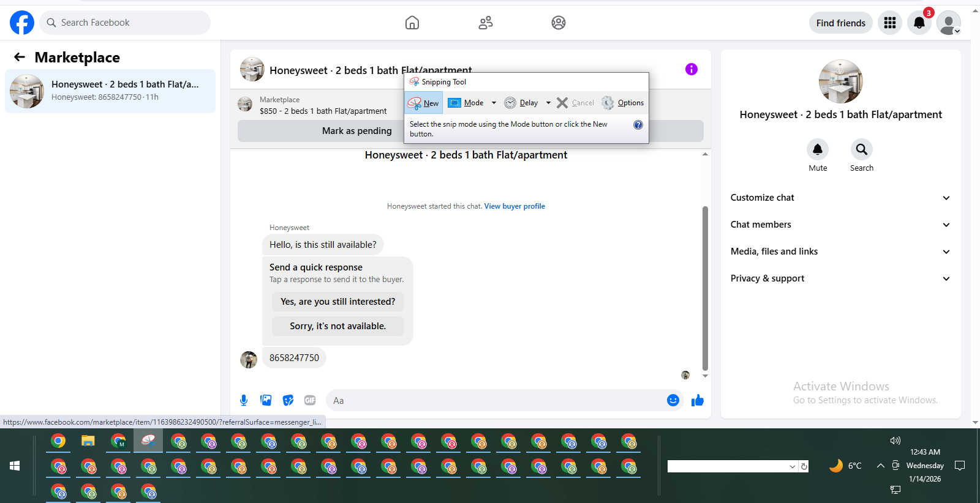Focus the Search Facebook field
This screenshot has width=980, height=503.
(x=125, y=23)
